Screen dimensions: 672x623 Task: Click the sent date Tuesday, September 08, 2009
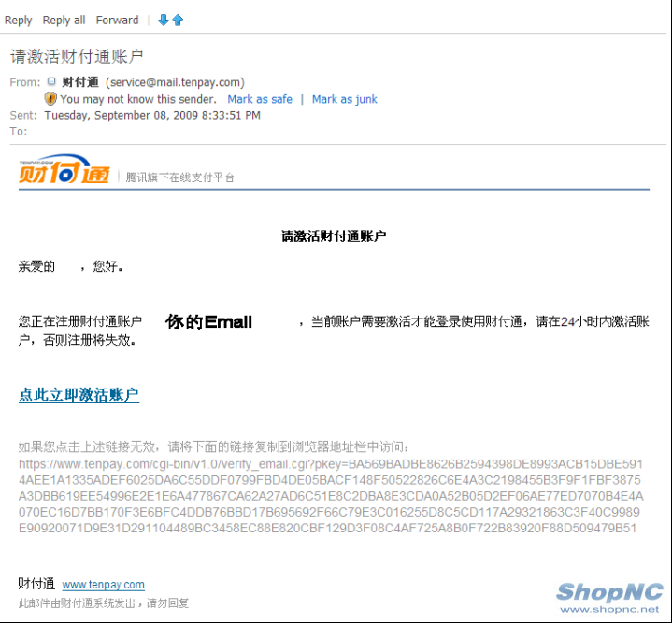[152, 115]
